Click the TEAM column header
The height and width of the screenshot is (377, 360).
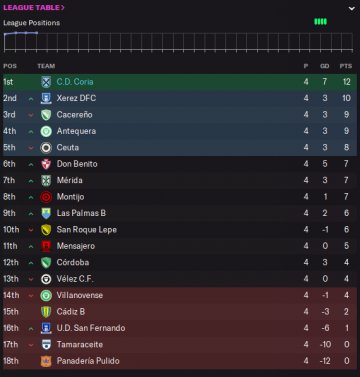46,66
